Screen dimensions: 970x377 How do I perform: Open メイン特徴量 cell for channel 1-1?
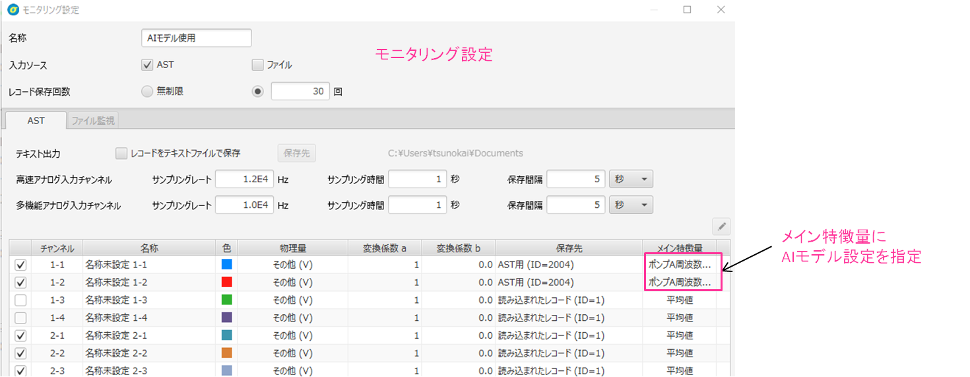[679, 265]
